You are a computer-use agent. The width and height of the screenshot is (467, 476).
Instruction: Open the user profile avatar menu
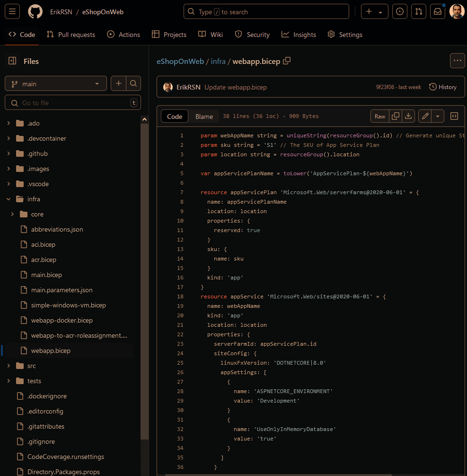(x=457, y=11)
